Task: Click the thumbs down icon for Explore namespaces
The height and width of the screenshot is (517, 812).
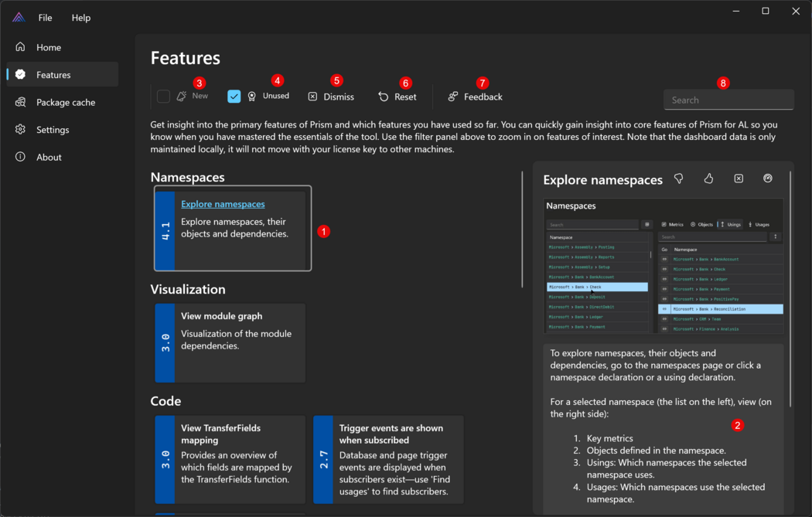Action: pyautogui.click(x=678, y=179)
